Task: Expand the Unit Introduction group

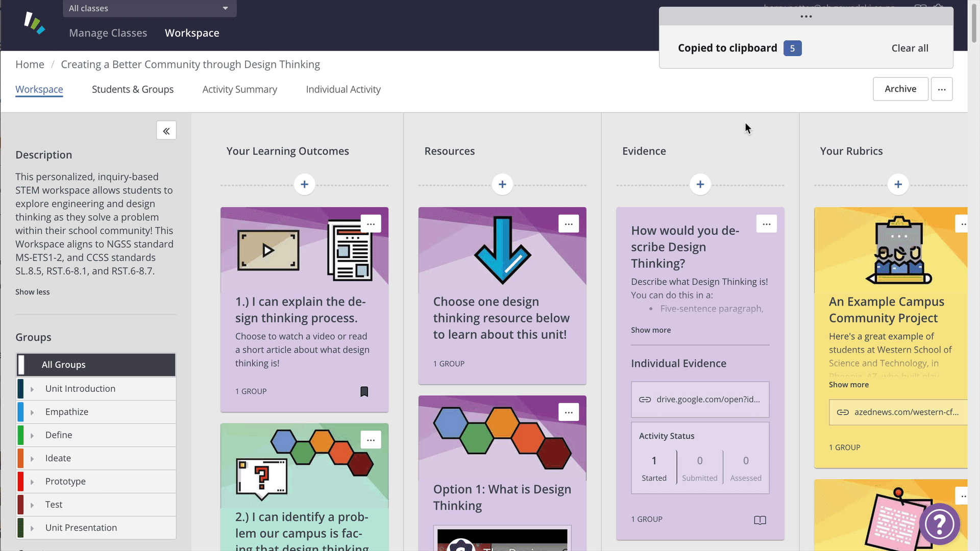Action: (x=32, y=389)
